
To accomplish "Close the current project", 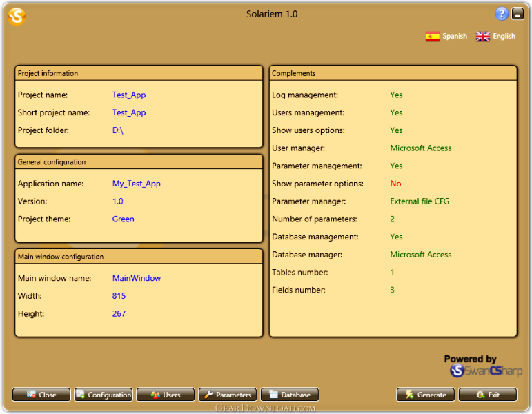I will click(41, 395).
